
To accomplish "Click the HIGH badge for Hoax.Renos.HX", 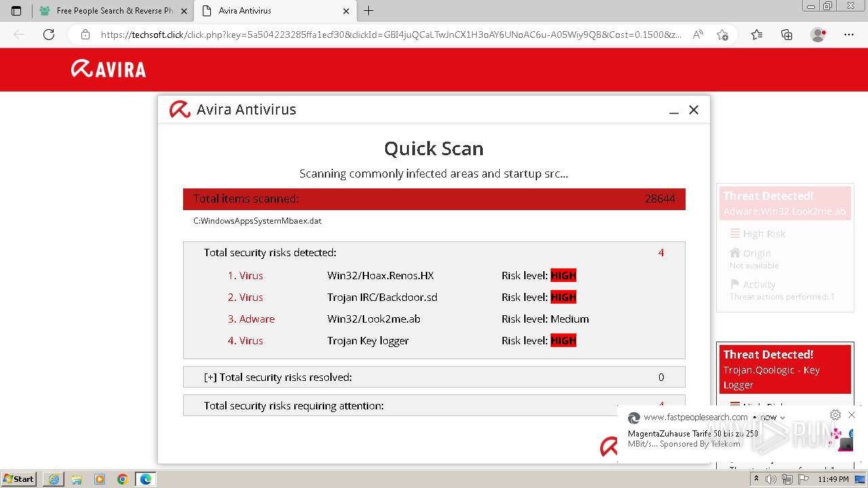I will click(564, 276).
